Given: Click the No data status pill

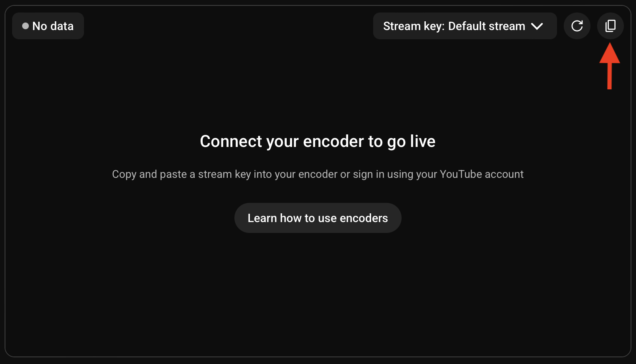Looking at the screenshot, I should click(48, 26).
